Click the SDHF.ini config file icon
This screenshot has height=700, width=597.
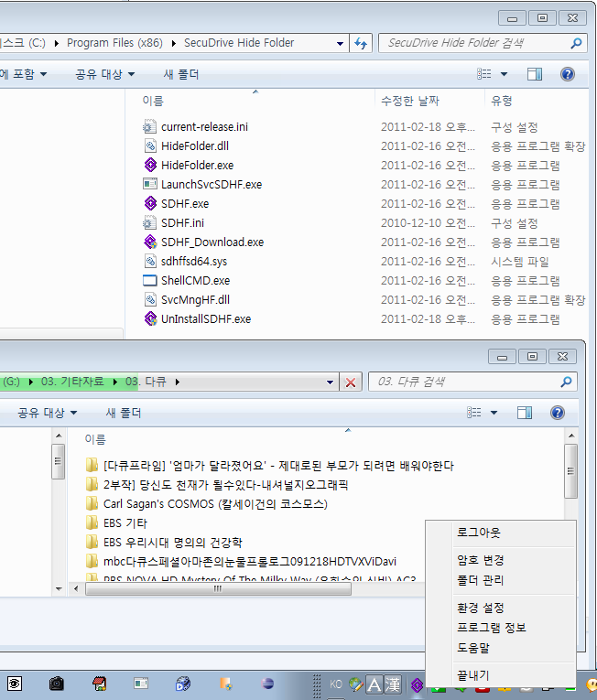click(x=150, y=222)
